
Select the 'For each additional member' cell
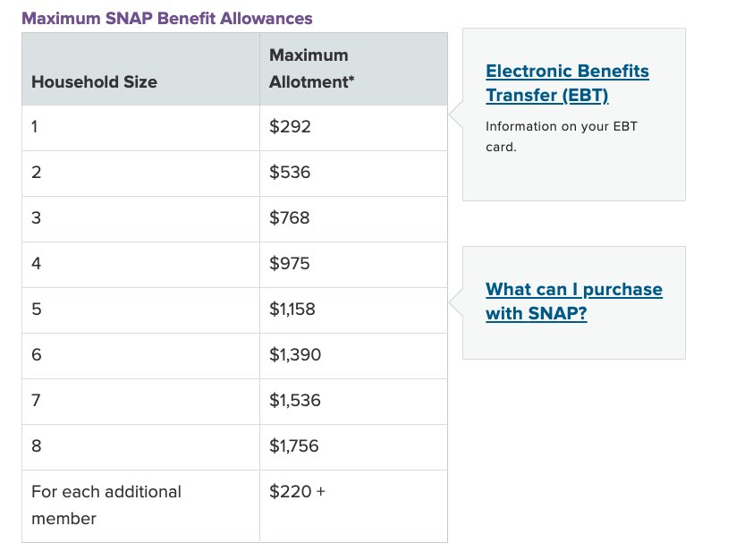pos(106,505)
